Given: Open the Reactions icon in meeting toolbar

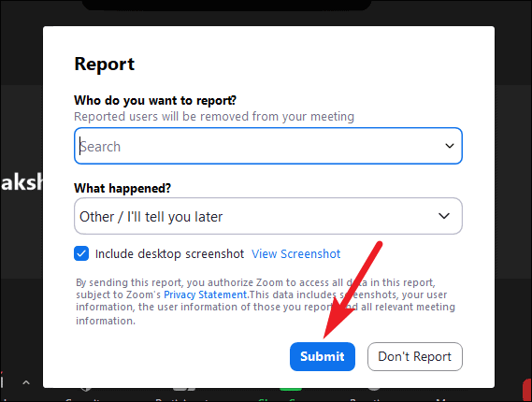Looking at the screenshot, I should (374, 390).
